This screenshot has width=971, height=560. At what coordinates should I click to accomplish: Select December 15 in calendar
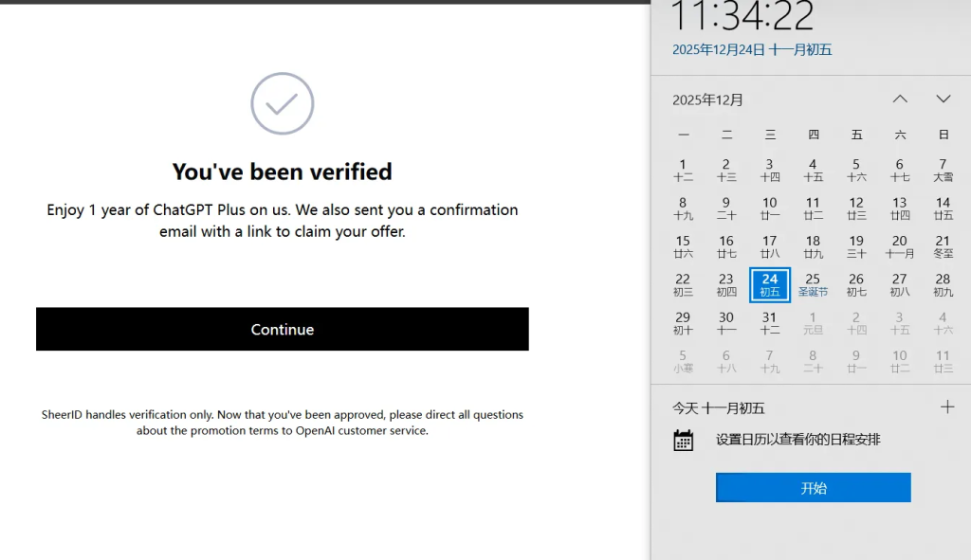(x=683, y=246)
